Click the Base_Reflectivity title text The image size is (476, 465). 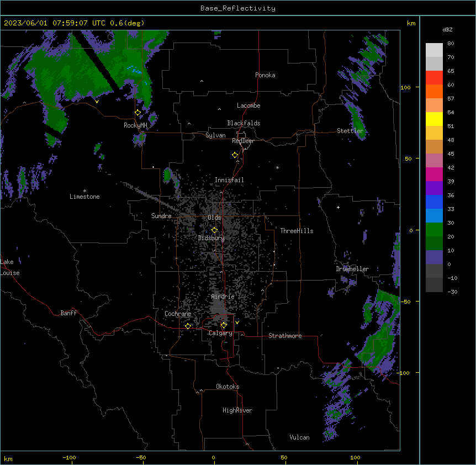(x=238, y=8)
